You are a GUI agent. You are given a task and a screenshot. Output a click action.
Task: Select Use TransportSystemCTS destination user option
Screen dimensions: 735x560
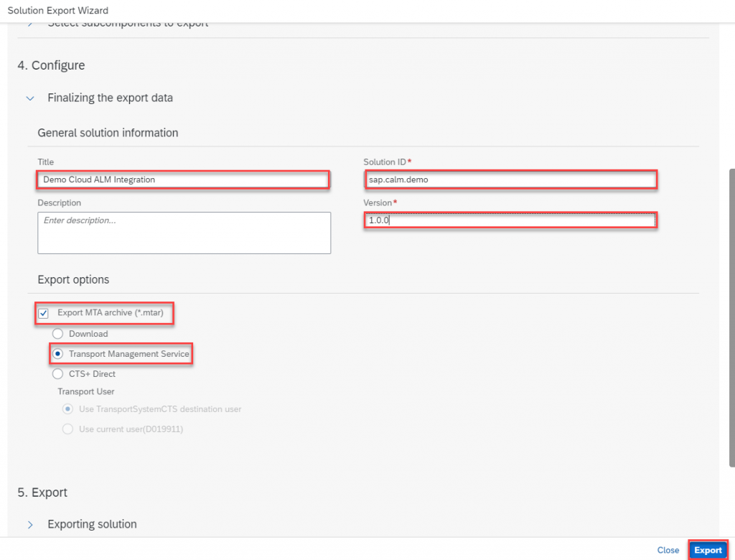coord(68,409)
